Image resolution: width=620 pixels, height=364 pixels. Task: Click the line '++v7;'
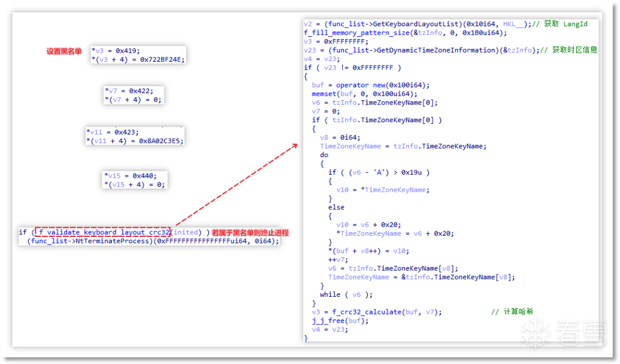(x=338, y=260)
